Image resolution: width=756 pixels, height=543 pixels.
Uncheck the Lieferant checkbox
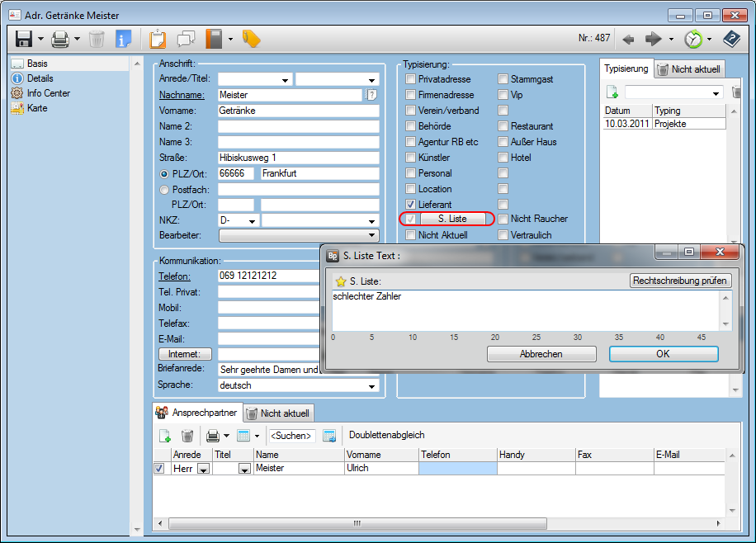click(x=411, y=205)
